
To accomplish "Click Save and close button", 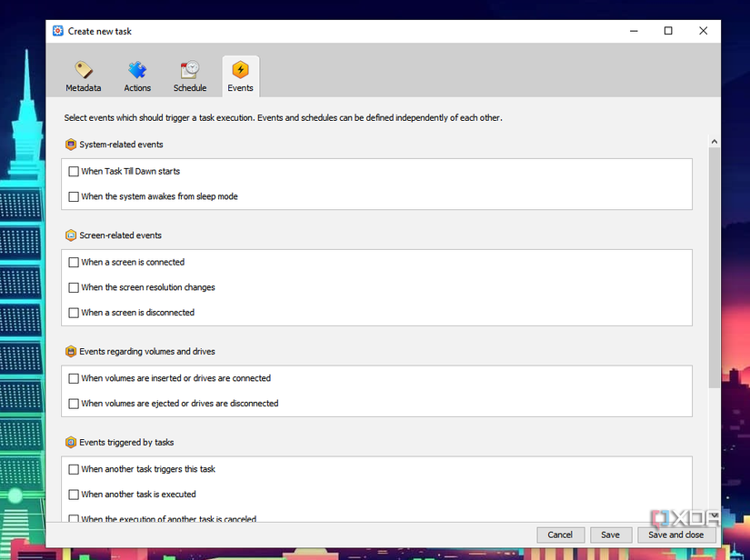I will pyautogui.click(x=675, y=535).
